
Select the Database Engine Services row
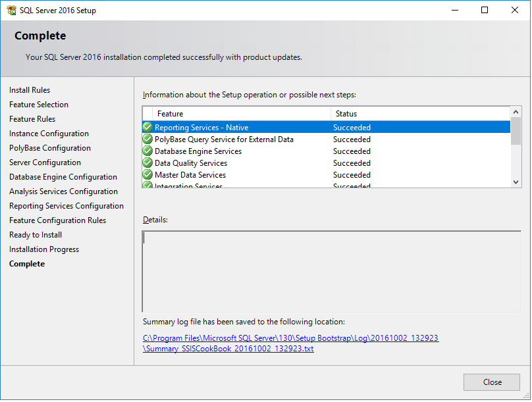click(x=326, y=151)
